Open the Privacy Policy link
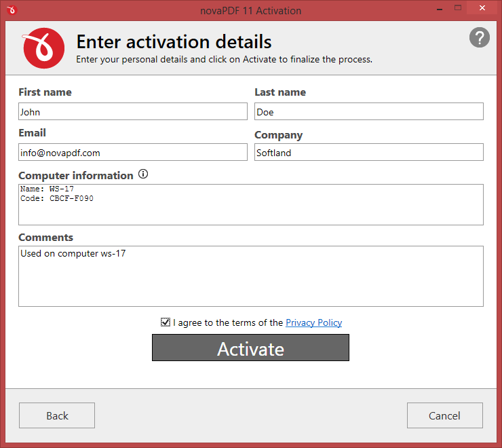This screenshot has width=502, height=448. (x=313, y=322)
